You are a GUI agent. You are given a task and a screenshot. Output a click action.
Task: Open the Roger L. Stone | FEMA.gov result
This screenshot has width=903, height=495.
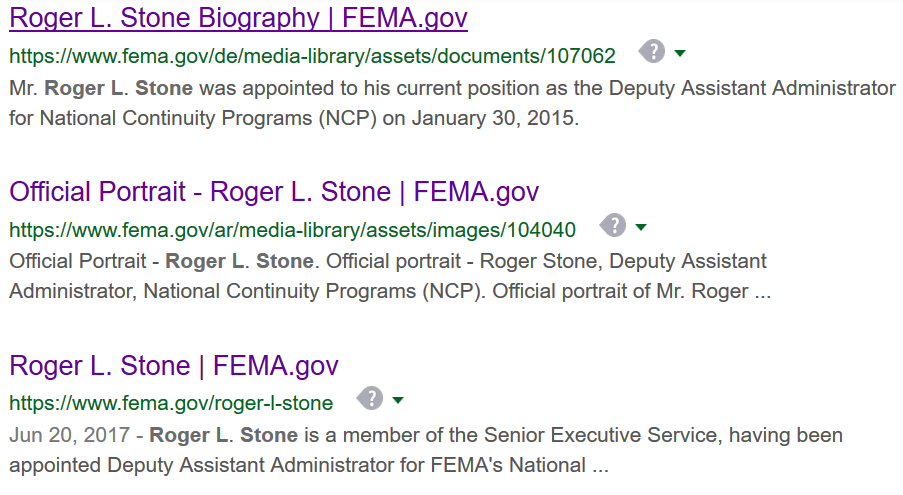tap(174, 365)
